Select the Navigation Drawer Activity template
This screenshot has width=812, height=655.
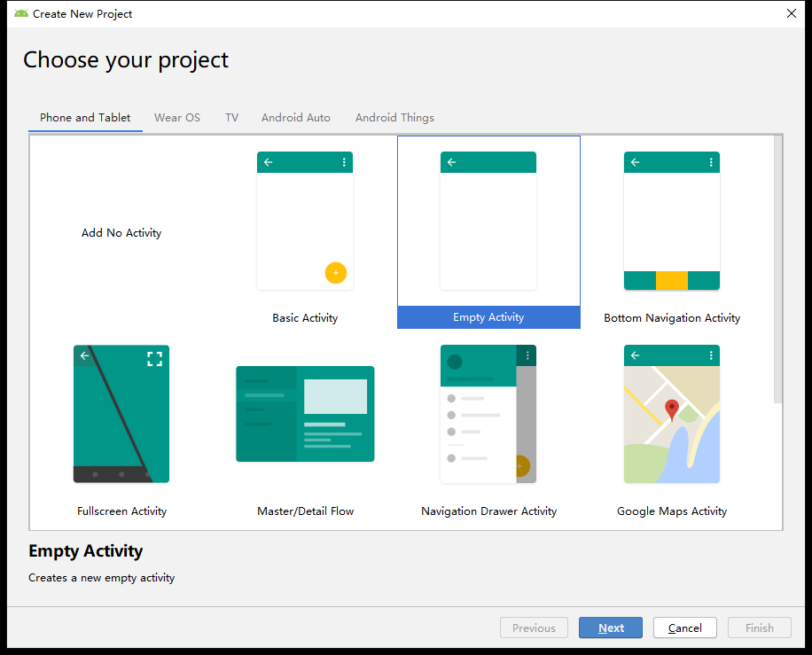(488, 414)
